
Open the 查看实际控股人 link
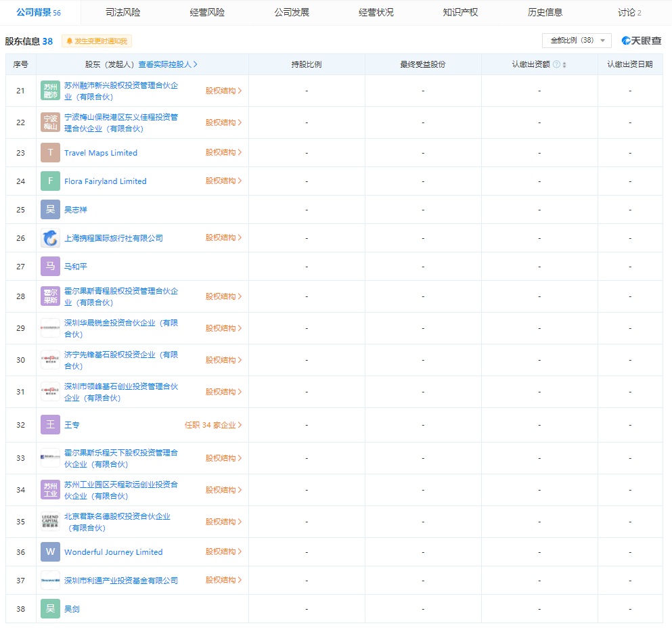tap(168, 65)
